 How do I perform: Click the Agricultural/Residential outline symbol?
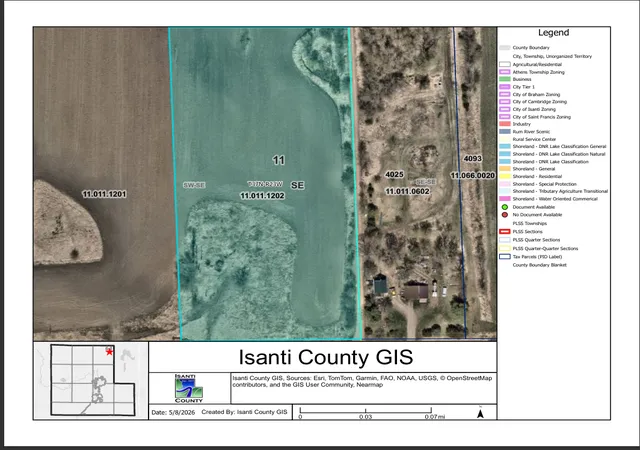(505, 64)
